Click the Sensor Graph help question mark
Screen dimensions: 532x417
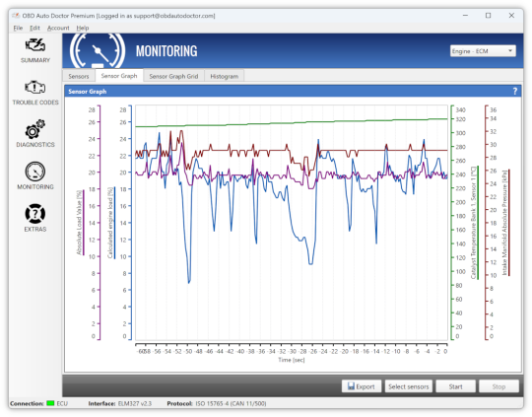pyautogui.click(x=514, y=91)
